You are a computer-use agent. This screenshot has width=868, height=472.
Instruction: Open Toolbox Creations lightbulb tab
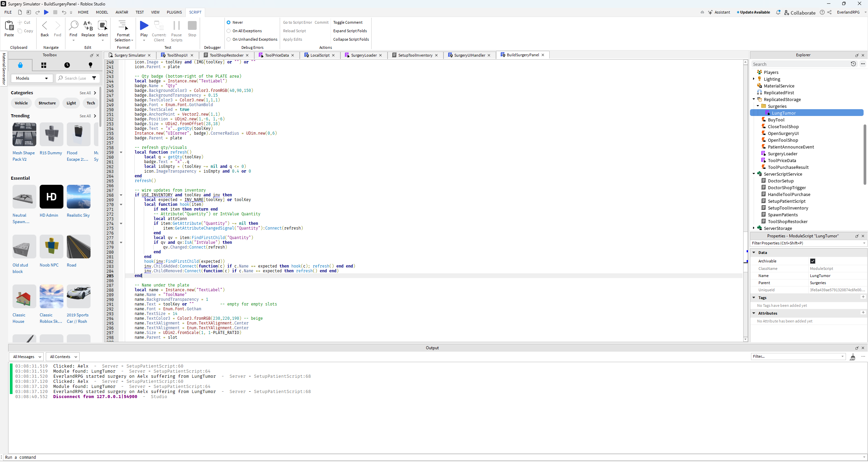(90, 65)
